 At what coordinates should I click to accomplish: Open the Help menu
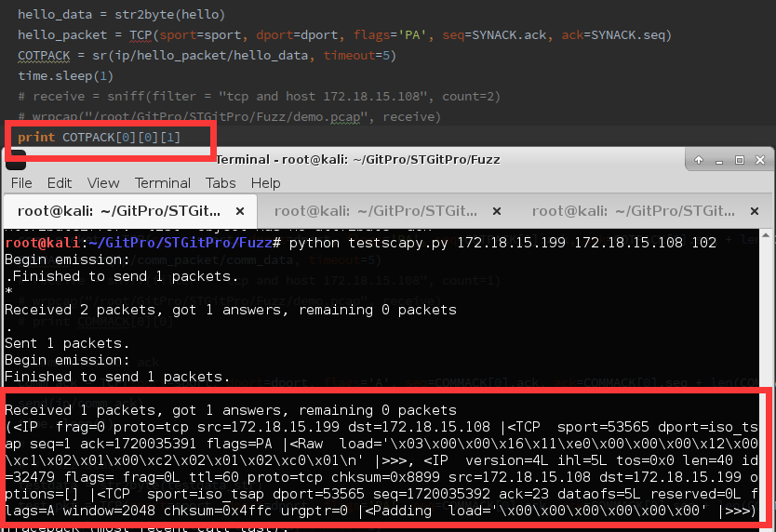click(265, 183)
